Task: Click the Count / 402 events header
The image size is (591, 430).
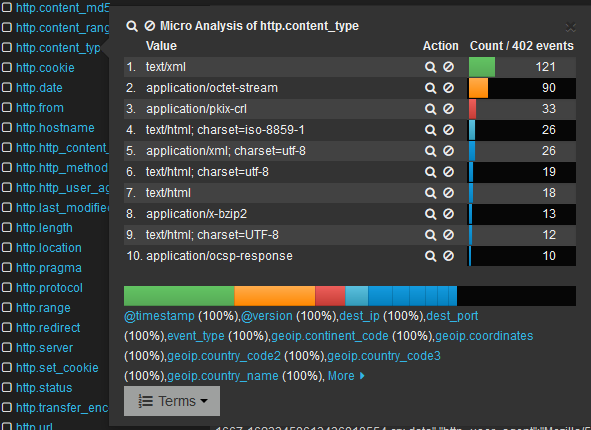Action: point(522,46)
